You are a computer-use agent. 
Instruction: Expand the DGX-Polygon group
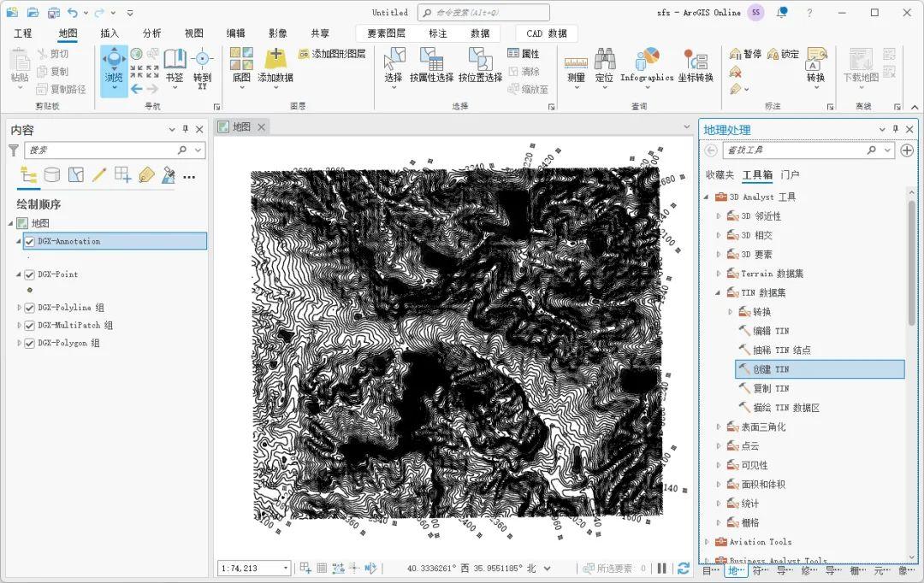tap(19, 343)
